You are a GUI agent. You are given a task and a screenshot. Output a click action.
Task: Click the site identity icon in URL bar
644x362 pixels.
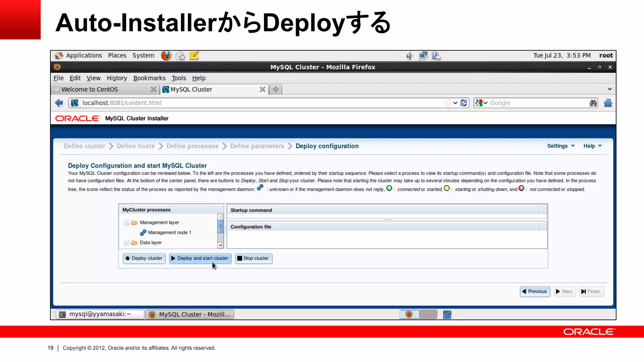point(75,103)
